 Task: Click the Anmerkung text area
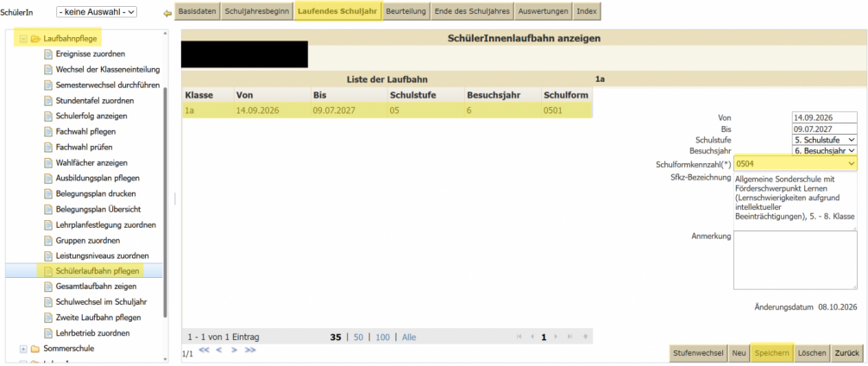click(x=795, y=260)
